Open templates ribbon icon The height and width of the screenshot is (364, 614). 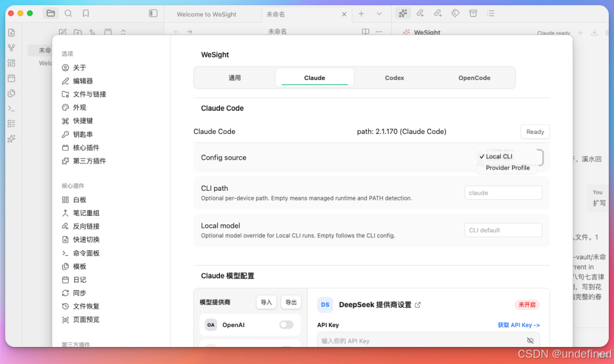coord(11,93)
